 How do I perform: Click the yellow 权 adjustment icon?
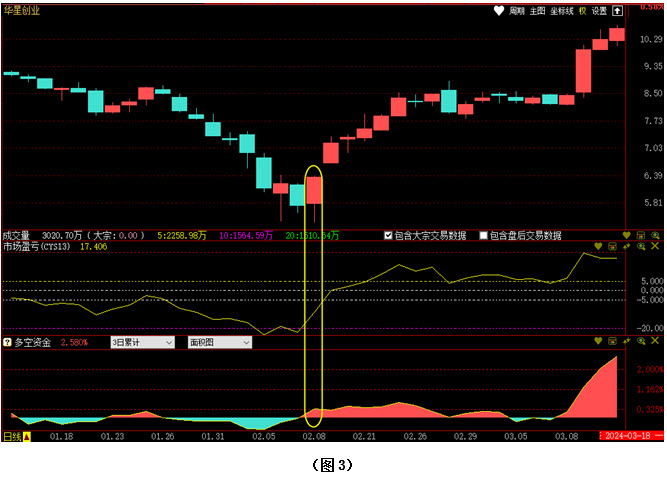pyautogui.click(x=583, y=11)
